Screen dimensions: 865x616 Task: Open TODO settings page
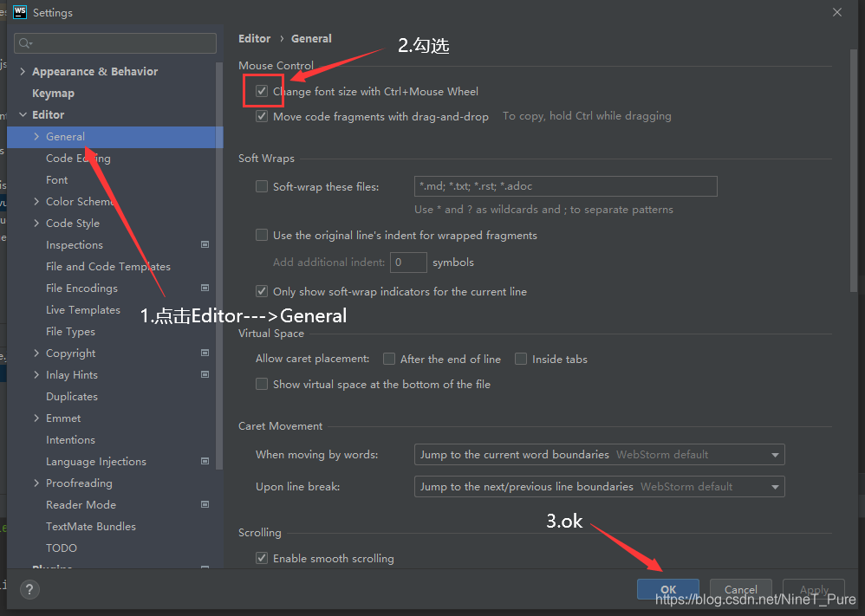click(62, 548)
